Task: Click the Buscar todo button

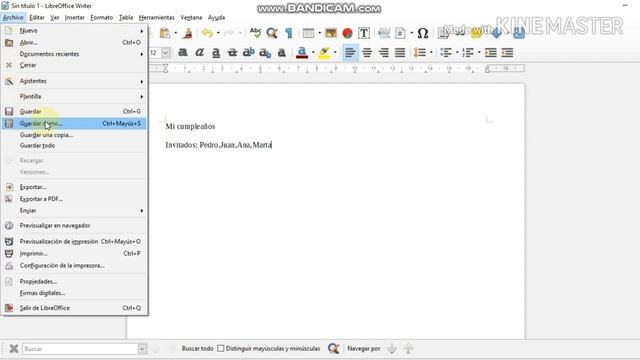Action: (198, 349)
